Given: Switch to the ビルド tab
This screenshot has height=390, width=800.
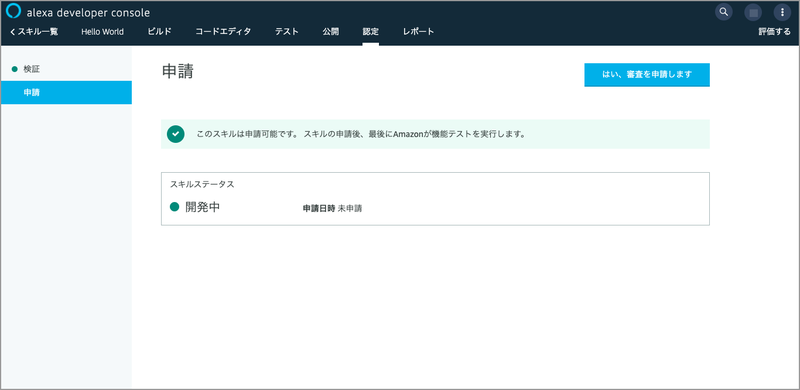Looking at the screenshot, I should [x=159, y=32].
